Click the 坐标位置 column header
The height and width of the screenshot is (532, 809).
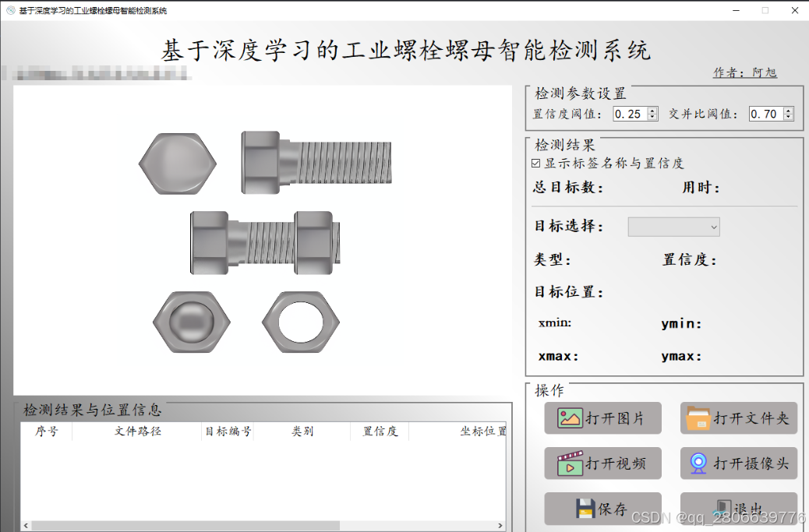pos(457,431)
